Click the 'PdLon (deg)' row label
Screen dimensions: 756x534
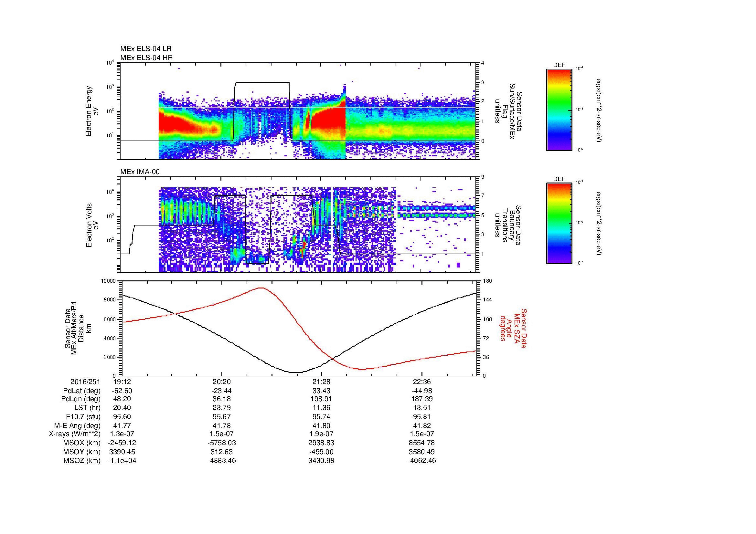(x=81, y=399)
